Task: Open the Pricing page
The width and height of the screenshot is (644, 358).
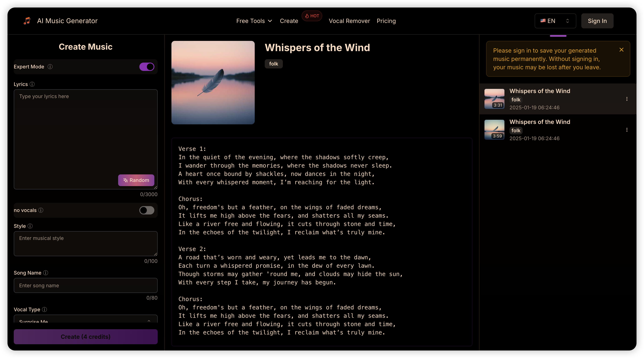Action: coord(386,21)
